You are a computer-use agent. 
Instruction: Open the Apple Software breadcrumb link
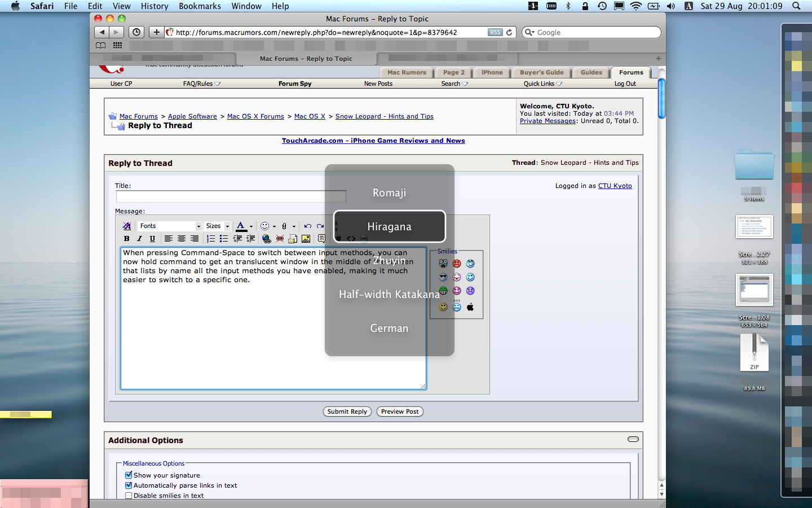tap(192, 116)
